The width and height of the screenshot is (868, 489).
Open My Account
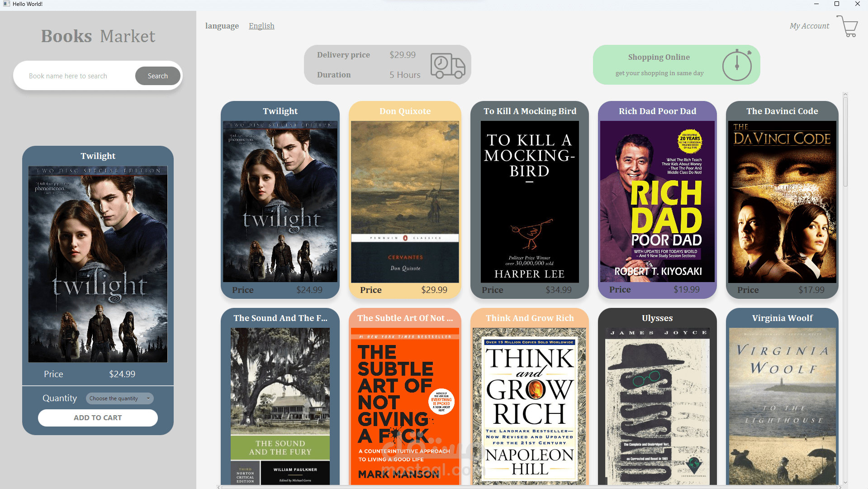click(809, 26)
